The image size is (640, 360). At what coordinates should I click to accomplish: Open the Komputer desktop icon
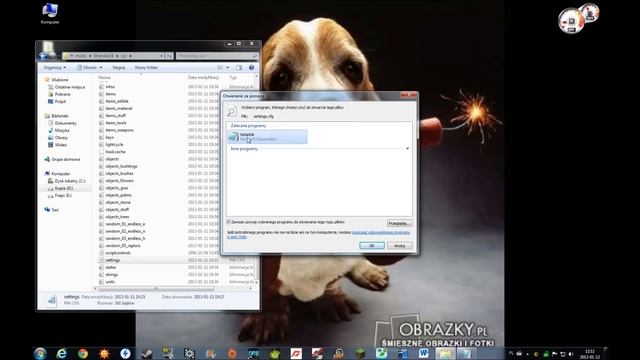coord(50,13)
